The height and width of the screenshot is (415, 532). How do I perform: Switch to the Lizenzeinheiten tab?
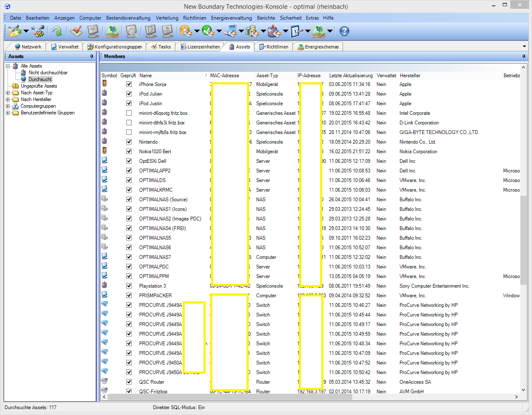(x=200, y=47)
